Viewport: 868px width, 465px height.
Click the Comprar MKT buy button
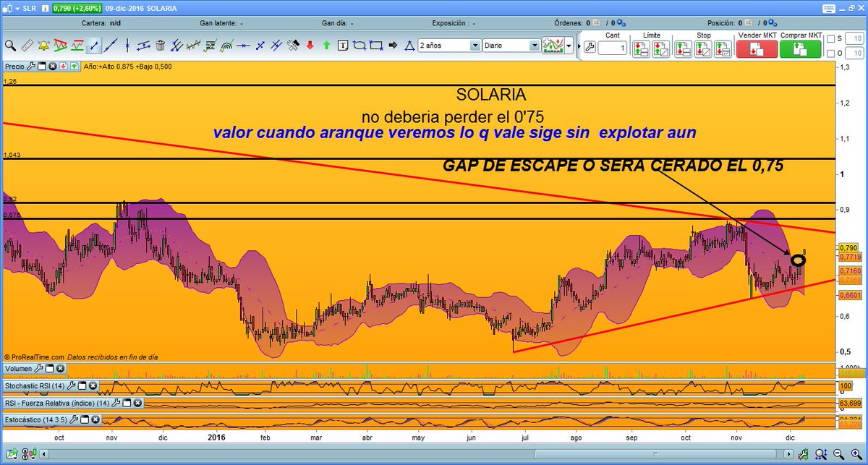click(x=800, y=48)
